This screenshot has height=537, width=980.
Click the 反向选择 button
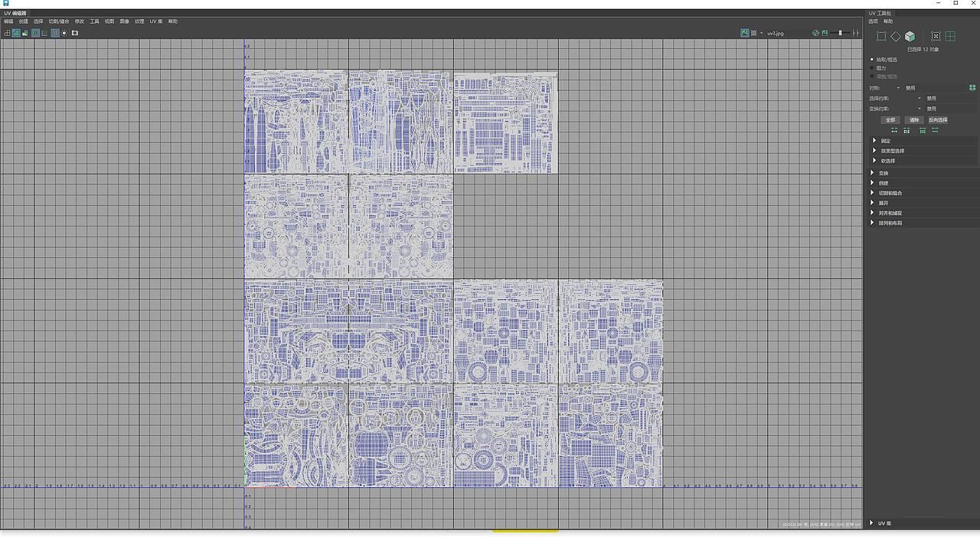click(938, 120)
